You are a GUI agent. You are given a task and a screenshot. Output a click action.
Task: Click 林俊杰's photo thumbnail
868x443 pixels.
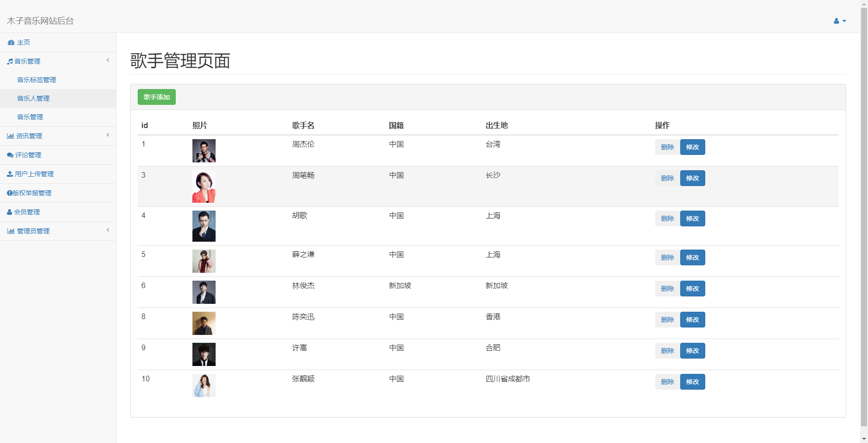(204, 292)
